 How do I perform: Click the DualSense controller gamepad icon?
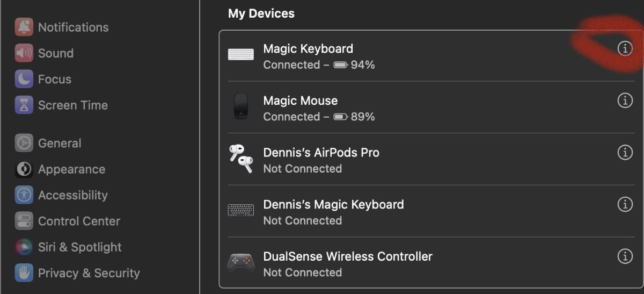241,262
